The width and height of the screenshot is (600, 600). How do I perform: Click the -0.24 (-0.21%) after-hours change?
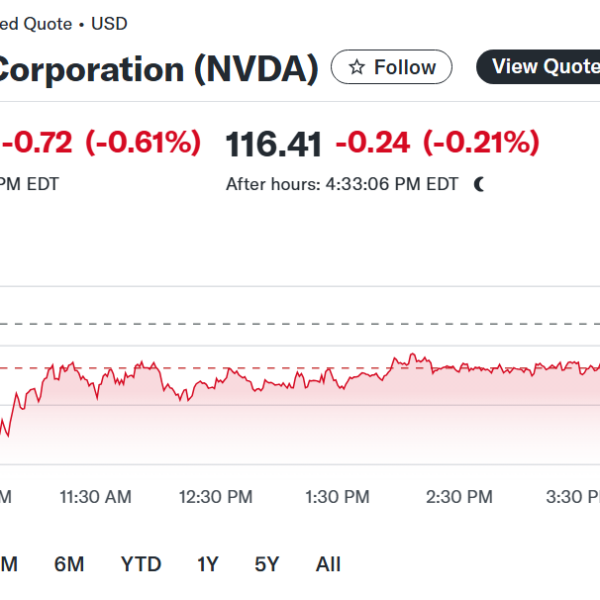(437, 144)
